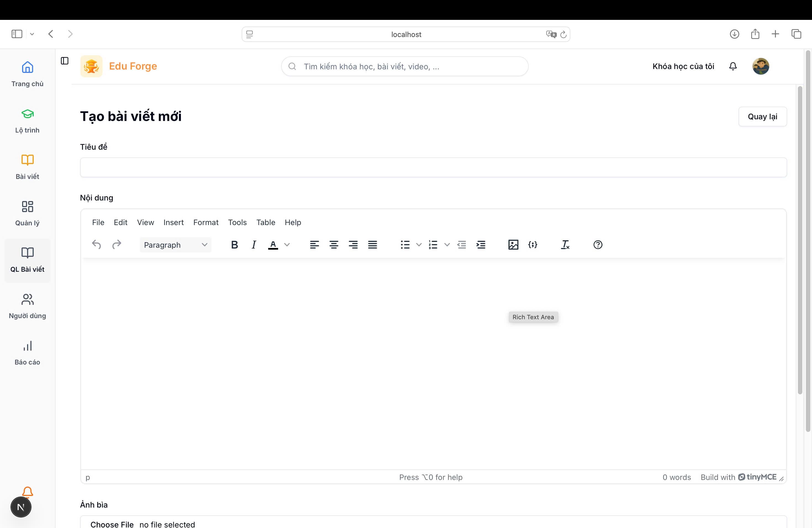Click the course search box
The height and width of the screenshot is (528, 812).
pyautogui.click(x=405, y=66)
